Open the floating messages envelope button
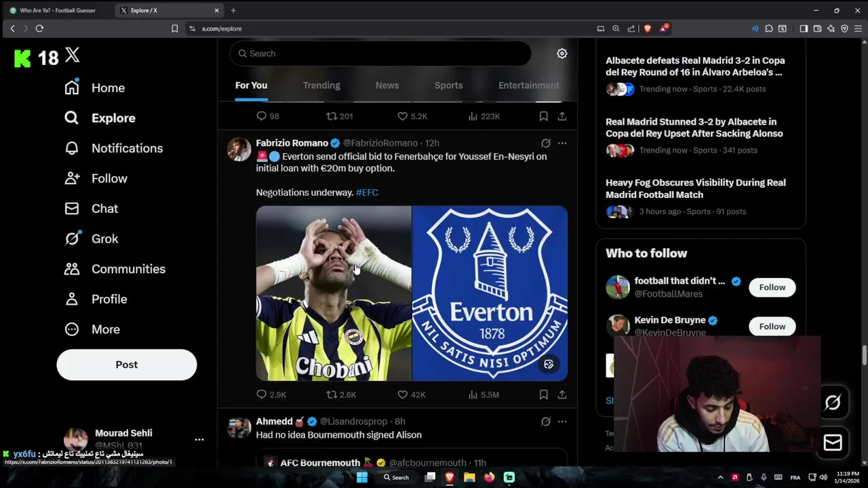This screenshot has height=488, width=868. [x=833, y=443]
